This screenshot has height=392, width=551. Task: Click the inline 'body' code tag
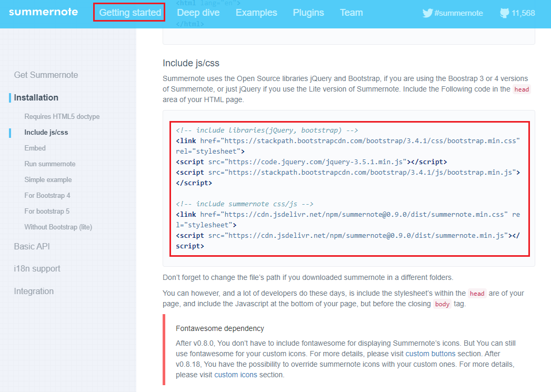click(442, 304)
